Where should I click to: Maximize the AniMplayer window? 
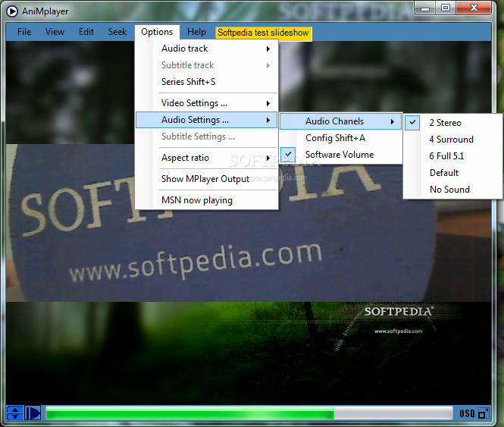tap(446, 8)
